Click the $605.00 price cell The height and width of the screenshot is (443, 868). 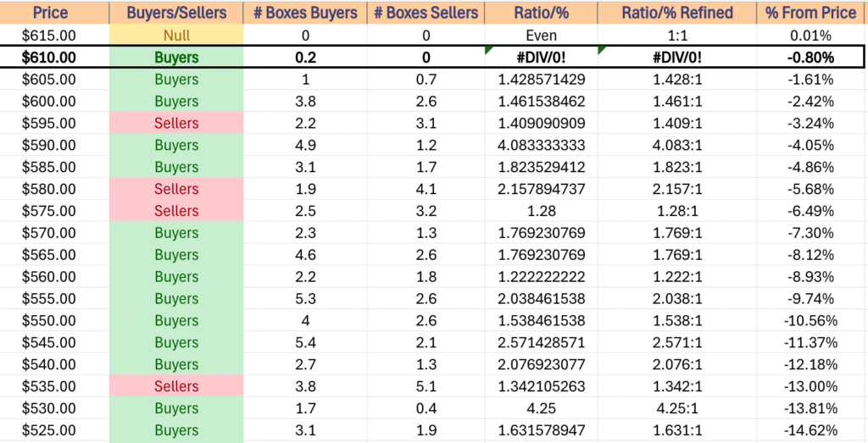[x=54, y=80]
